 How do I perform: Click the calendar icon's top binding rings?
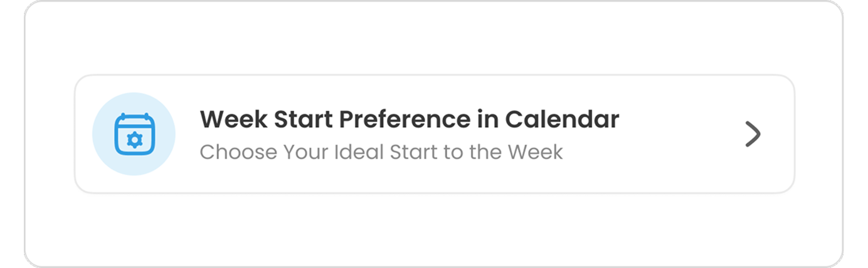134,116
